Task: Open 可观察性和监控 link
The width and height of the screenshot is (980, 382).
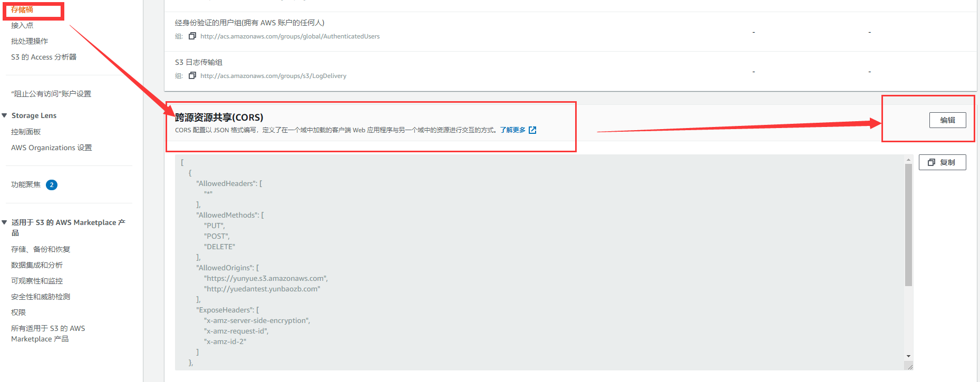Action: pyautogui.click(x=37, y=281)
